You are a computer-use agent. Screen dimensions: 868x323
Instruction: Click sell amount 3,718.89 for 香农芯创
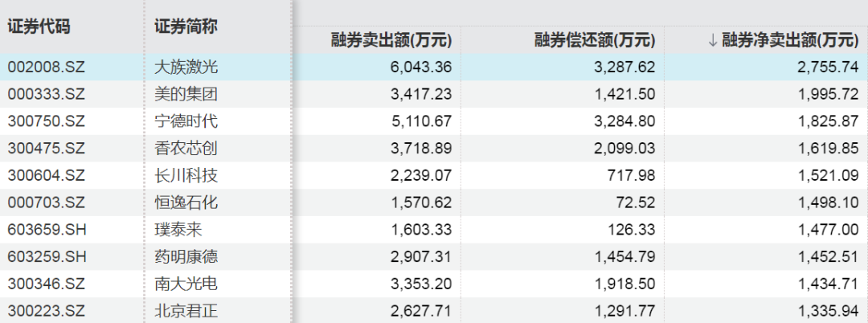pyautogui.click(x=421, y=149)
